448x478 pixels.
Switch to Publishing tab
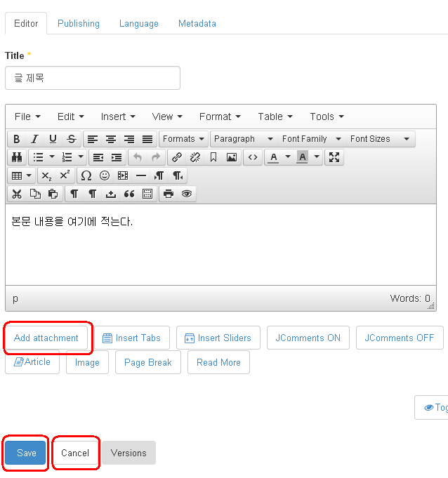pos(79,23)
